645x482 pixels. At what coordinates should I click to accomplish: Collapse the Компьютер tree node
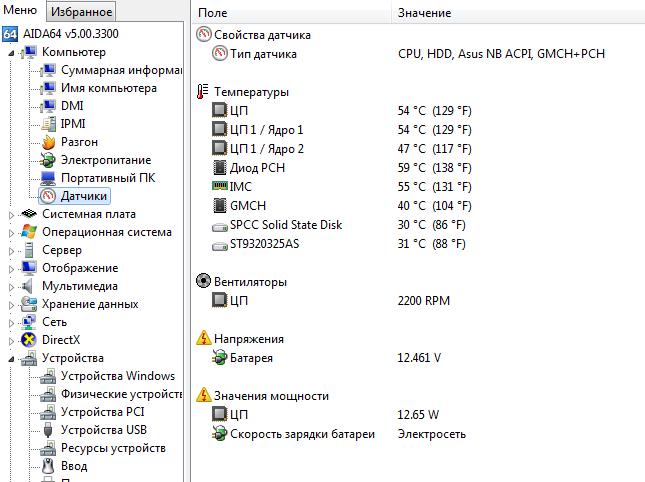[11, 52]
